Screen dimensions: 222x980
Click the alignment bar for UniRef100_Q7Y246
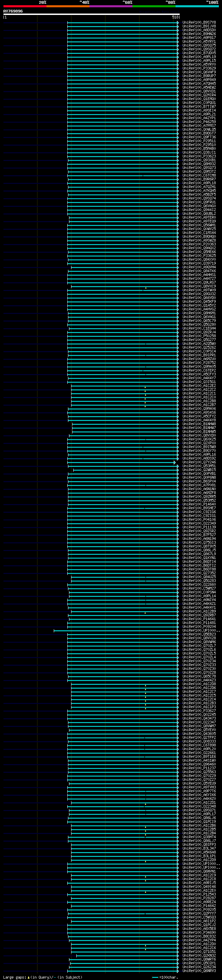[x=121, y=462]
